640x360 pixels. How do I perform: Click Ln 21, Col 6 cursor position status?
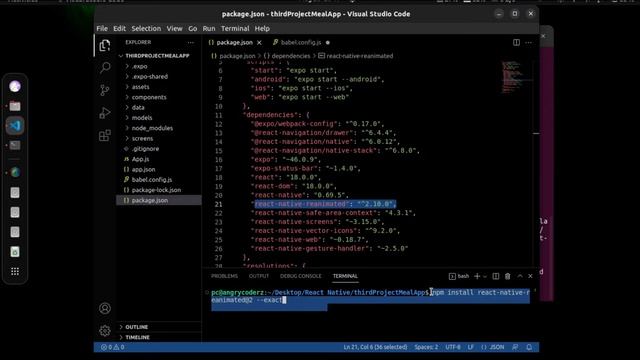[375, 347]
